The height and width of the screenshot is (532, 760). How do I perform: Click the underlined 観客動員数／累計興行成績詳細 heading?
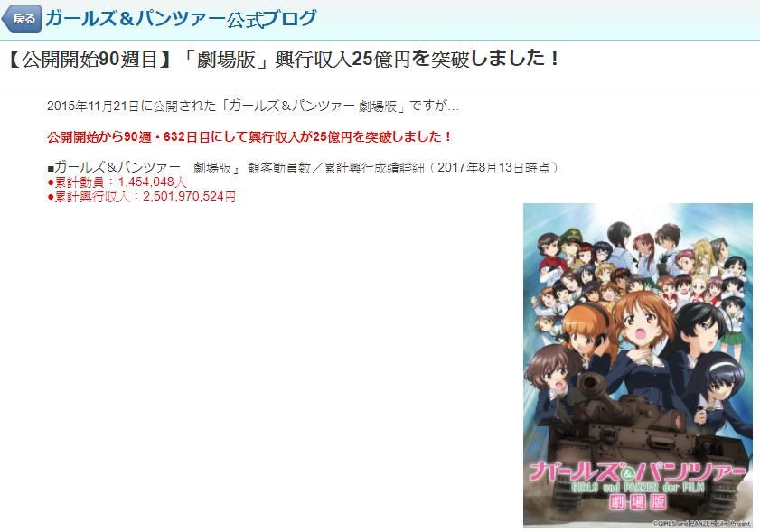[x=305, y=167]
